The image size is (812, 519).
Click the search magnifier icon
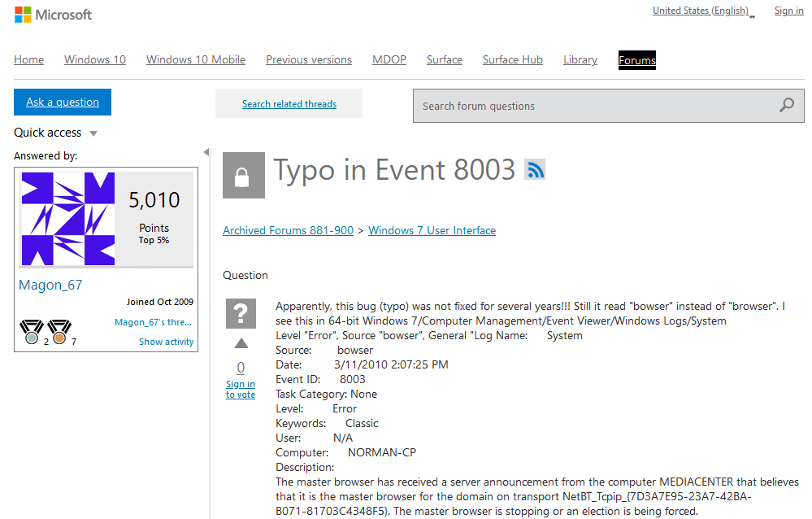[x=786, y=105]
